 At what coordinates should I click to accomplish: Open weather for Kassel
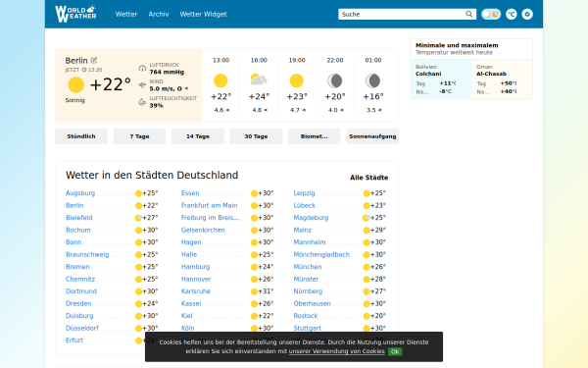[x=191, y=303]
